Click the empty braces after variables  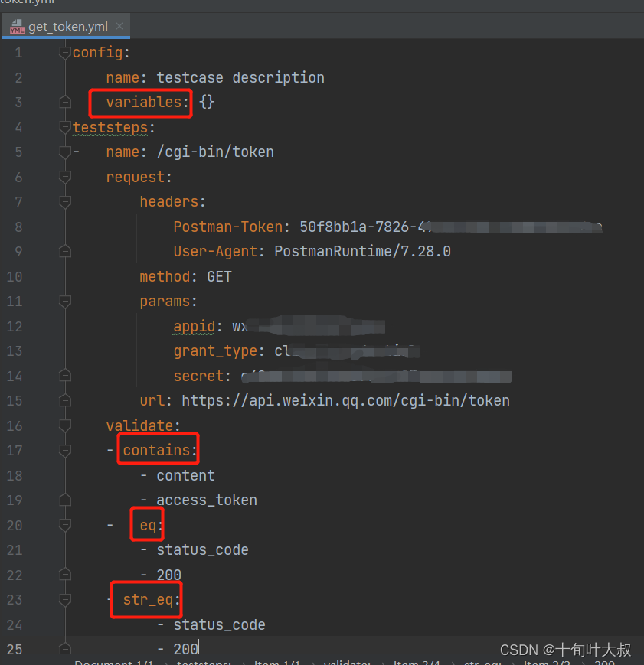click(x=207, y=103)
